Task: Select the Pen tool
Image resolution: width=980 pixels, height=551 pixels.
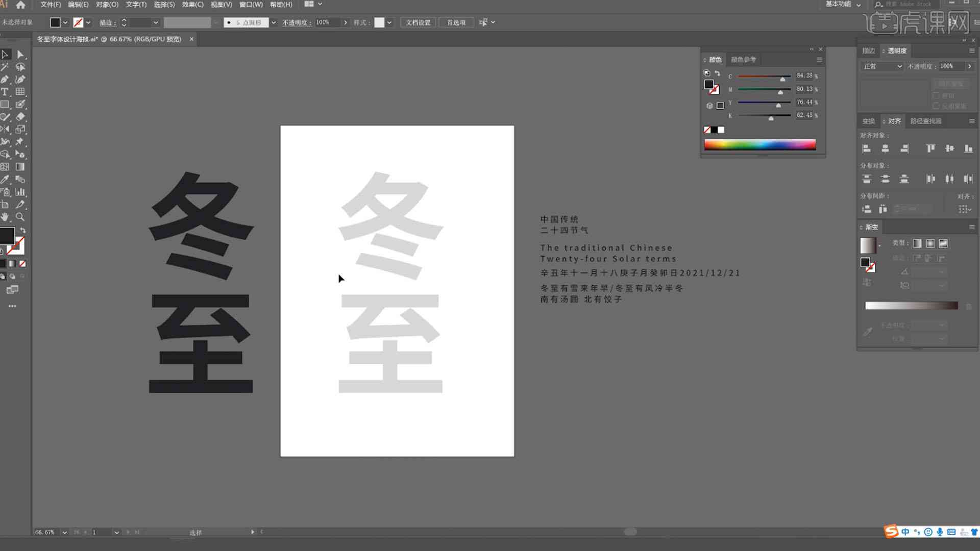Action: [x=5, y=79]
